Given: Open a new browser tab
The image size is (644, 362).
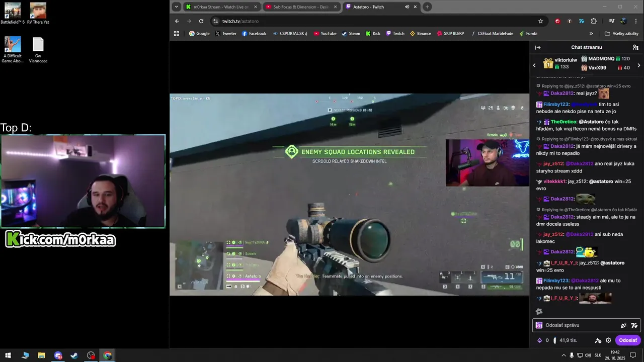Looking at the screenshot, I should pos(427,7).
